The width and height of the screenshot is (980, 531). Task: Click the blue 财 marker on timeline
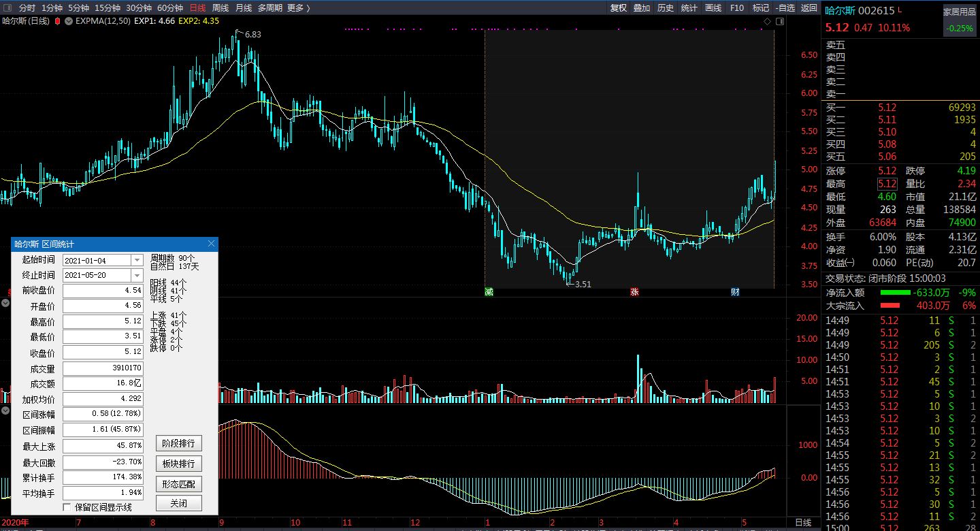pyautogui.click(x=735, y=292)
